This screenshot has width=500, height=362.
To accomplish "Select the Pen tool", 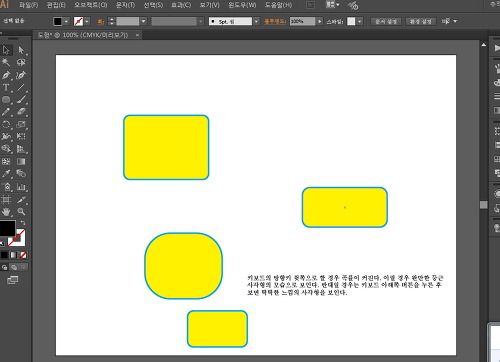I will [x=6, y=75].
